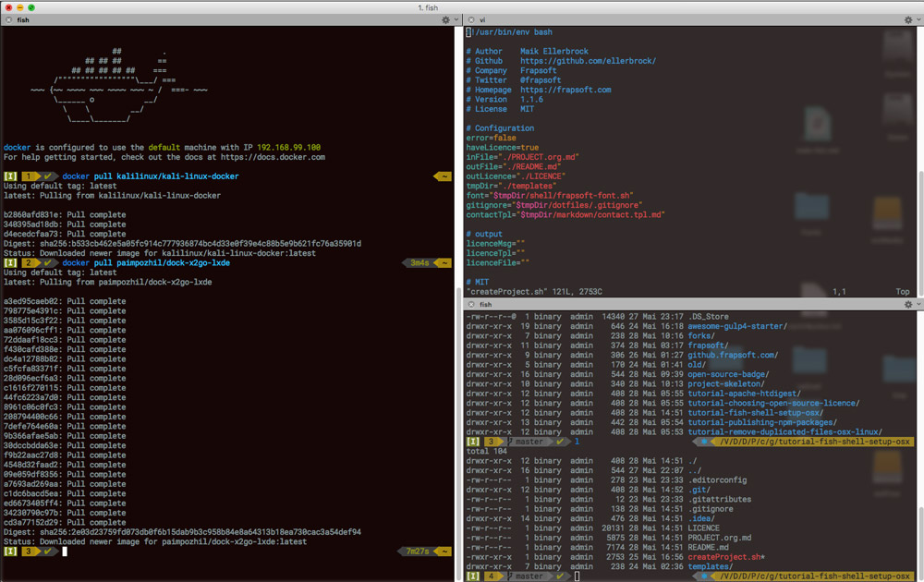This screenshot has width=924, height=582.
Task: Click the checkmark in prompt 4 of bottom-right pane
Action: pyautogui.click(x=560, y=576)
